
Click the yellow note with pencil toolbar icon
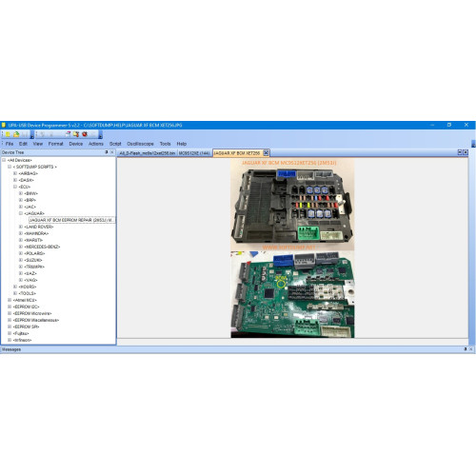[76, 134]
